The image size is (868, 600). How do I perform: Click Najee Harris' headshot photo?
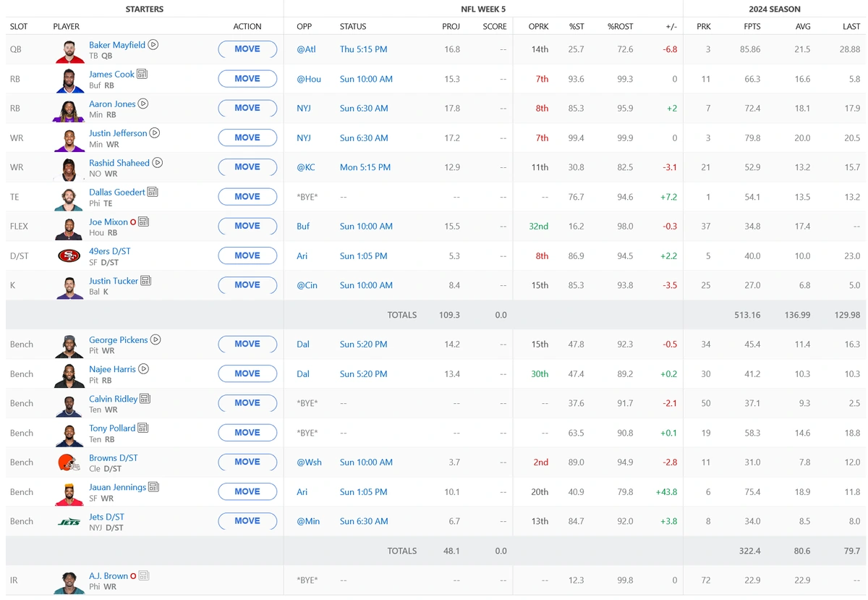[x=69, y=375]
